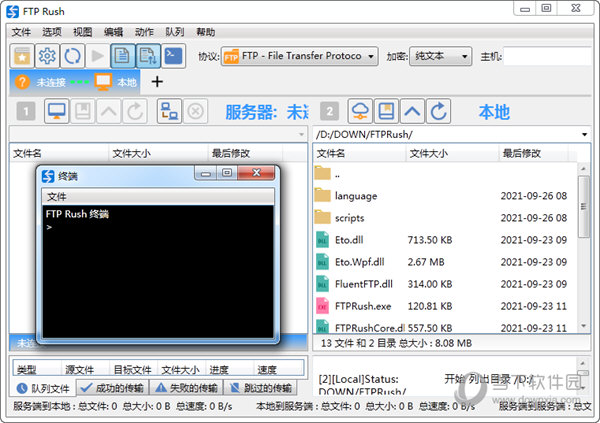The width and height of the screenshot is (600, 423).
Task: Open settings gear in main toolbar
Action: pos(47,56)
